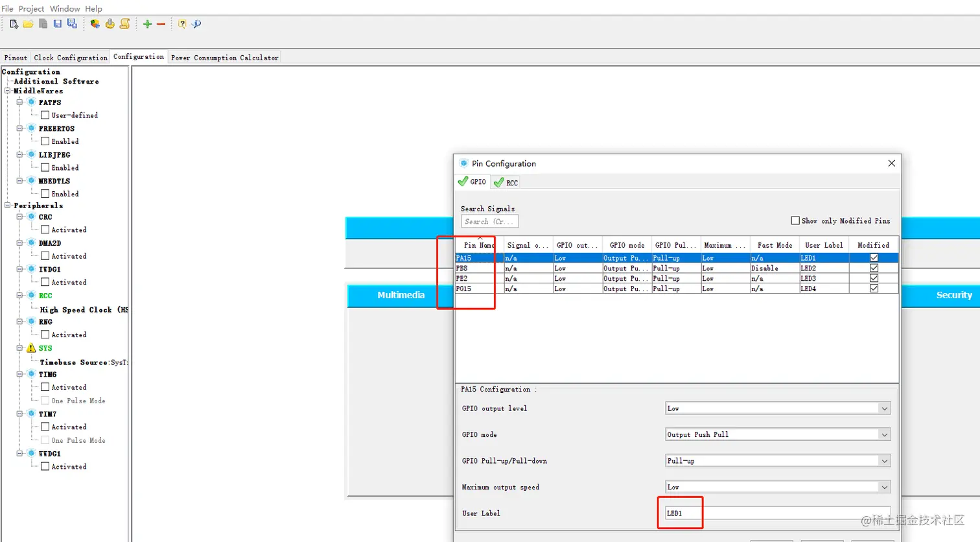Tick the WWDG1 Activated checkbox
Image resolution: width=980 pixels, height=542 pixels.
45,466
